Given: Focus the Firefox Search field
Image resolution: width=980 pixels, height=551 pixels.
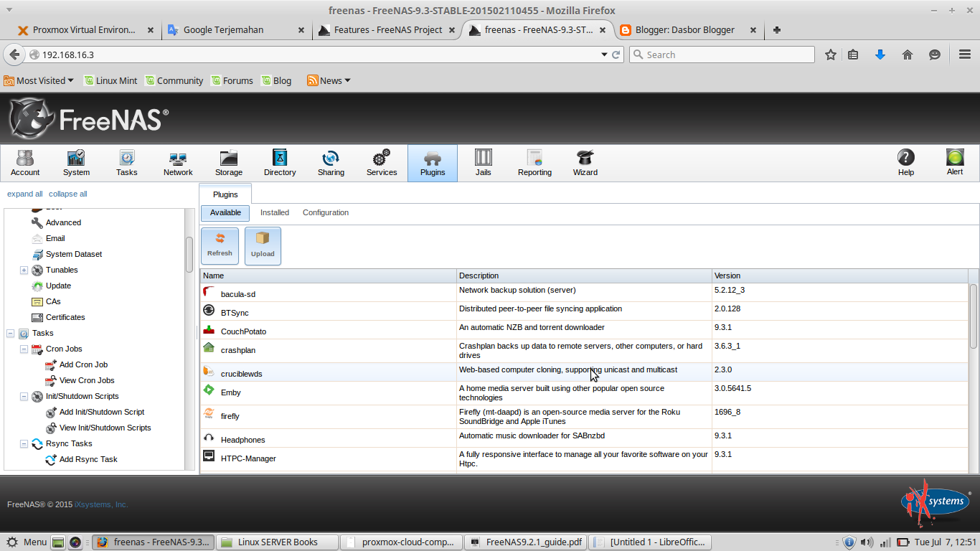Looking at the screenshot, I should point(722,55).
